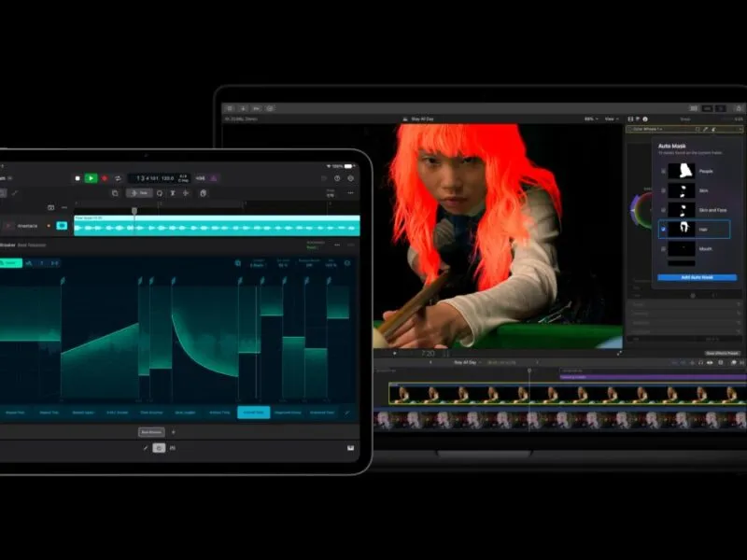
Task: Click the Add Auto Mask button
Action: (697, 277)
